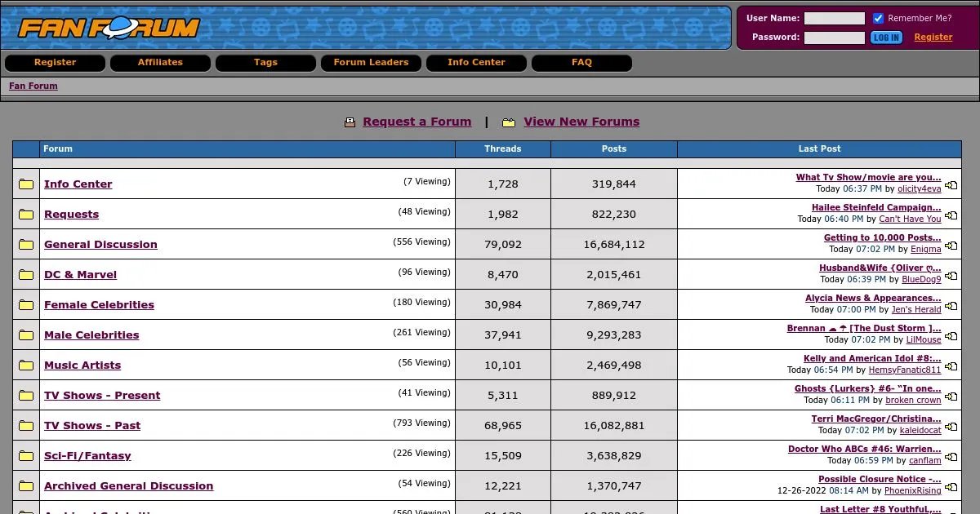This screenshot has height=514, width=980.
Task: Open thread "Hailee Steinfeld Campaign..."
Action: point(876,208)
